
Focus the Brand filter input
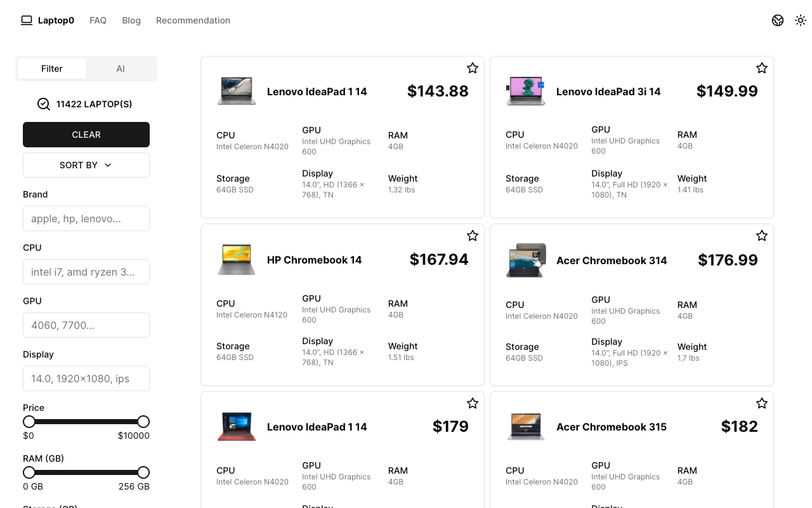pyautogui.click(x=86, y=218)
